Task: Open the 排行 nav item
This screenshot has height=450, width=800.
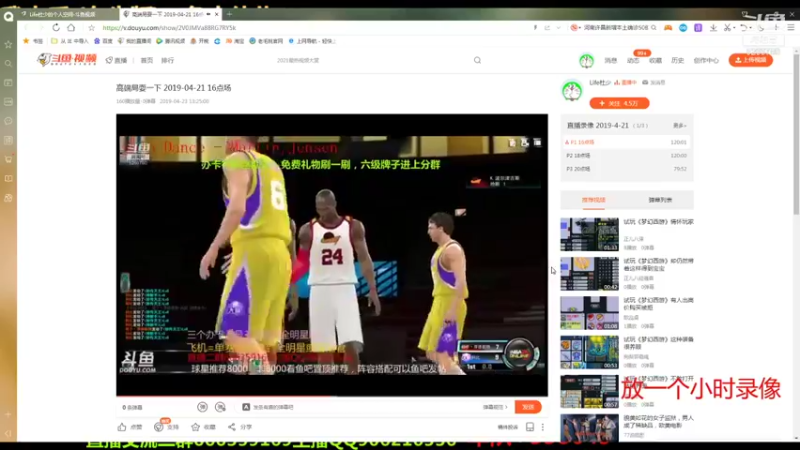Action: click(x=167, y=60)
